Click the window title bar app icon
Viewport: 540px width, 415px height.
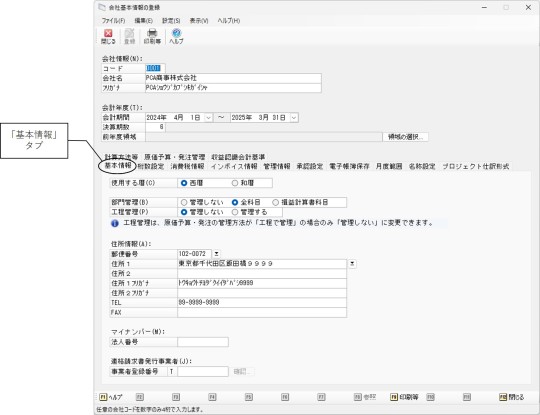102,7
